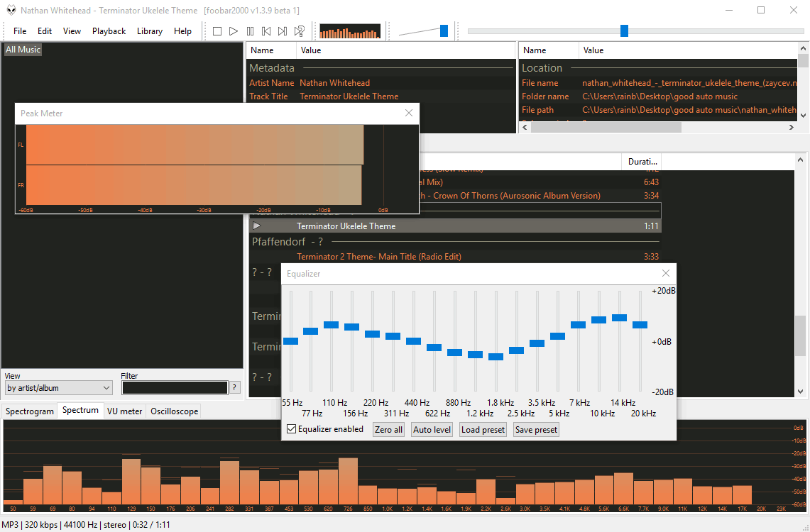810x532 pixels.
Task: Click the 880 Hz equalizer band handle
Action: tap(454, 353)
